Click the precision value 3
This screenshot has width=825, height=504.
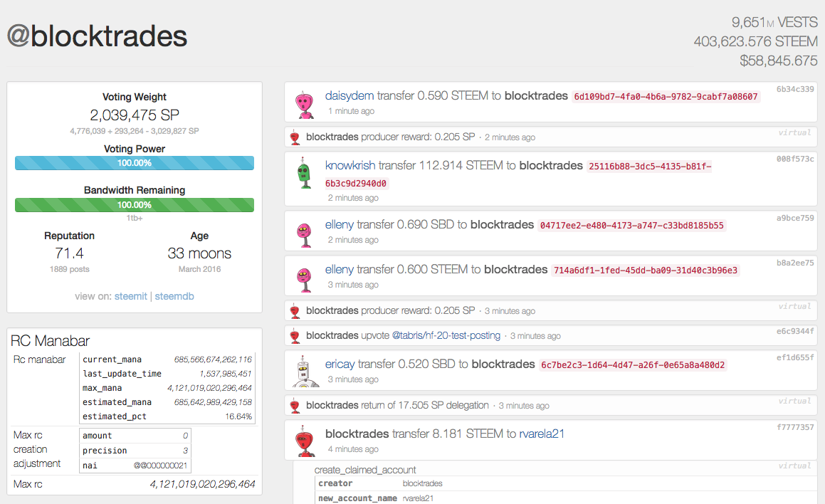coord(185,451)
